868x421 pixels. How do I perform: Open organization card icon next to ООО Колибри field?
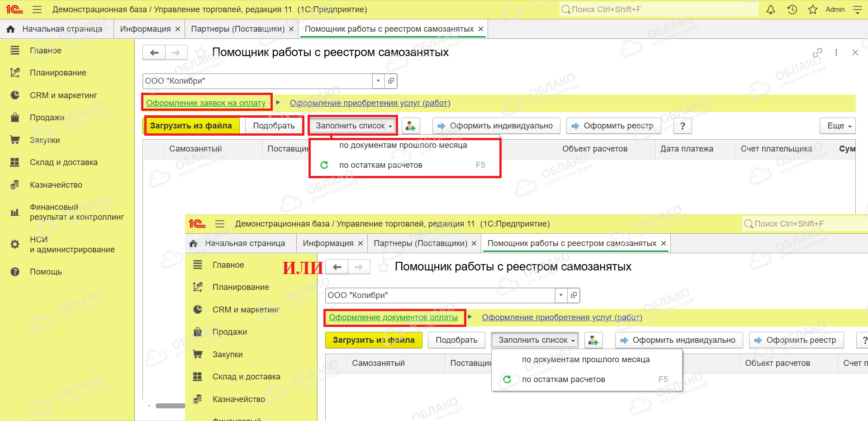[x=391, y=81]
